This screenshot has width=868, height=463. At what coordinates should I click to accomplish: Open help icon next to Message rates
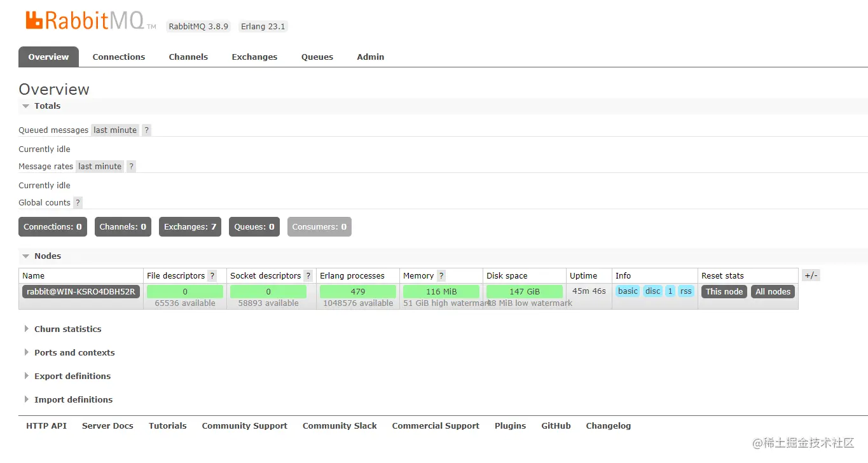pos(131,166)
